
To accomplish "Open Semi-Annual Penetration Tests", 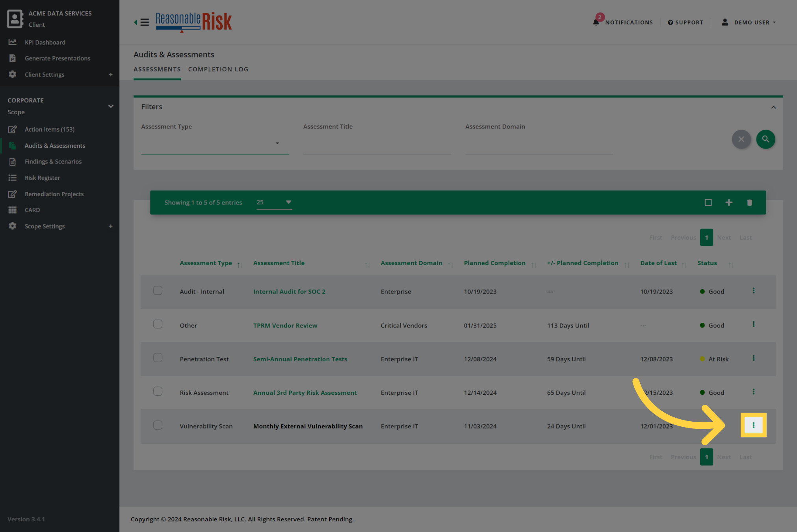I will (x=300, y=359).
